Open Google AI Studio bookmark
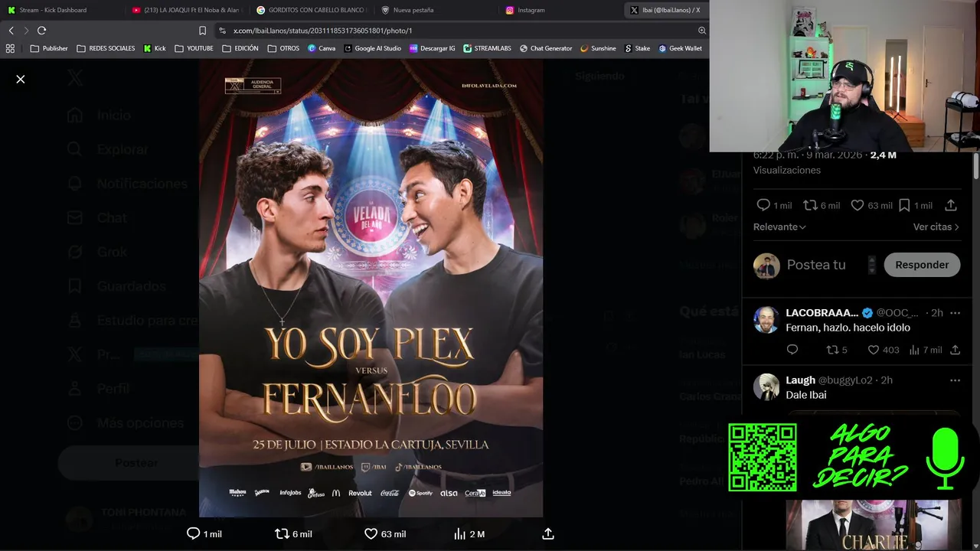This screenshot has width=980, height=551. tap(373, 48)
